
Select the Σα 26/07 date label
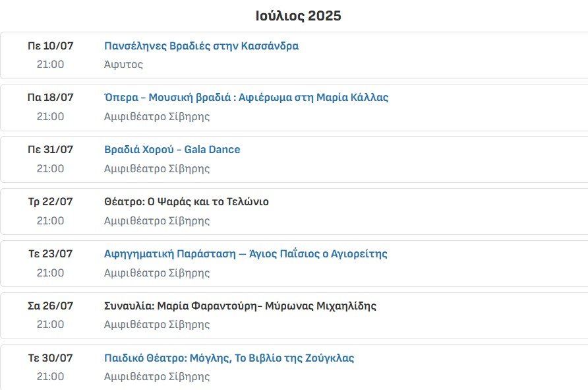(50, 306)
